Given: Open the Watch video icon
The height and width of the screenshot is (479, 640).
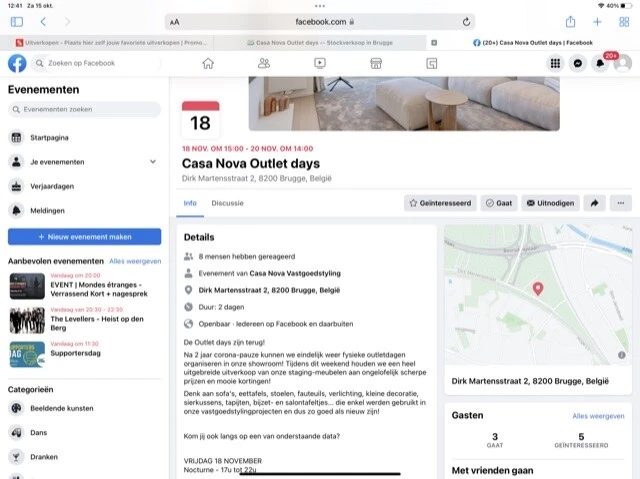Looking at the screenshot, I should 320,63.
